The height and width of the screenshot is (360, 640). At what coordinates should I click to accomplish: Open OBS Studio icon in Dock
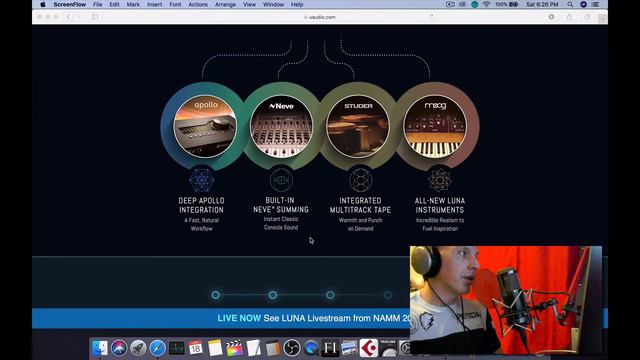point(291,348)
